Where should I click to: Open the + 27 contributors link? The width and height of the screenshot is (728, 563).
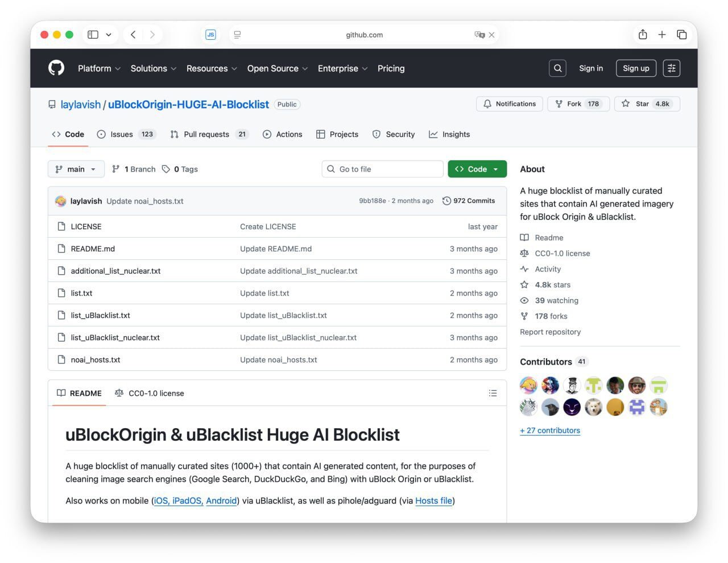[550, 430]
